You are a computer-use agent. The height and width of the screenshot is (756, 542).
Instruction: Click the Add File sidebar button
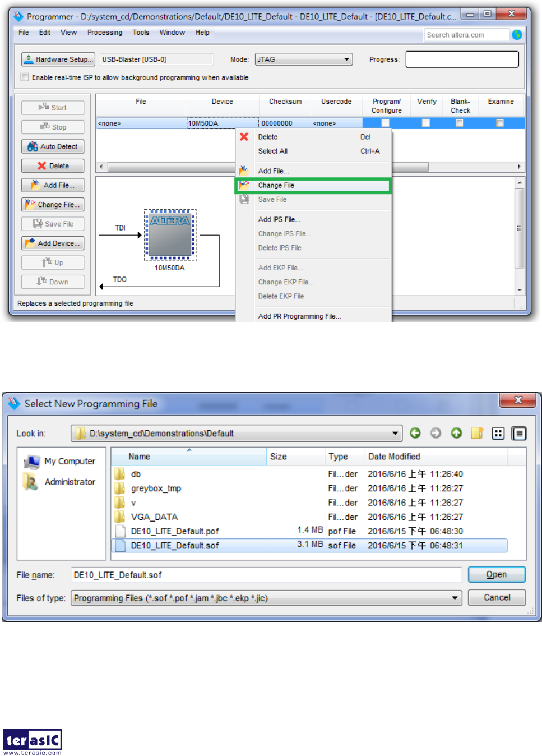(x=53, y=185)
